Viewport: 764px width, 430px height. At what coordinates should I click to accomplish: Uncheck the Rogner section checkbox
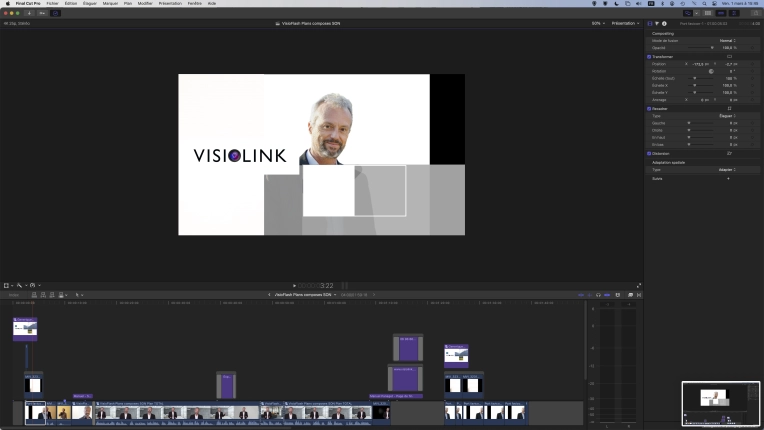click(x=649, y=109)
